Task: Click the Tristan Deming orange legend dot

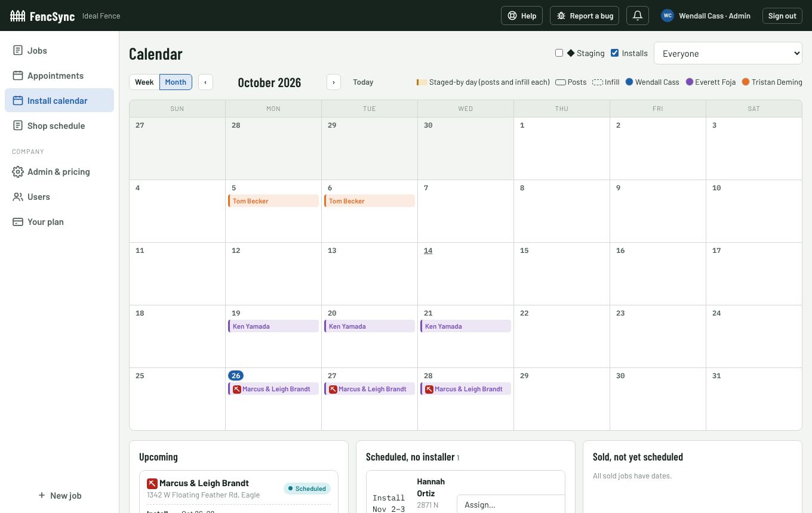Action: [746, 82]
